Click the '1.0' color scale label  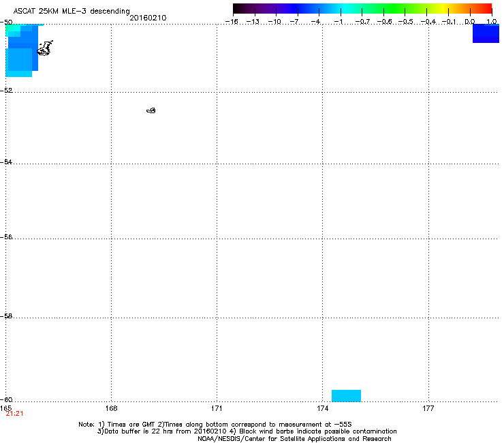[492, 22]
